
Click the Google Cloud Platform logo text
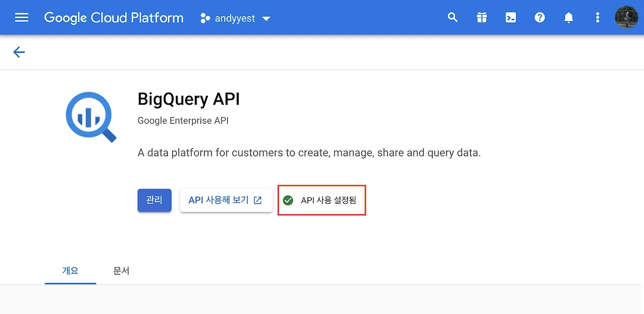pos(114,18)
